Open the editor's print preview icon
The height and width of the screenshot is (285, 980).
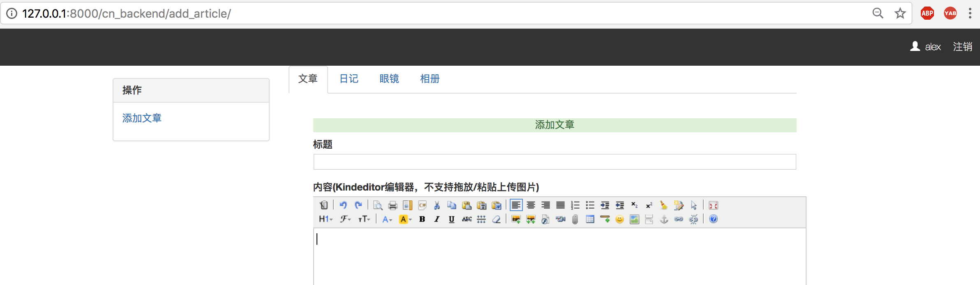(x=378, y=205)
